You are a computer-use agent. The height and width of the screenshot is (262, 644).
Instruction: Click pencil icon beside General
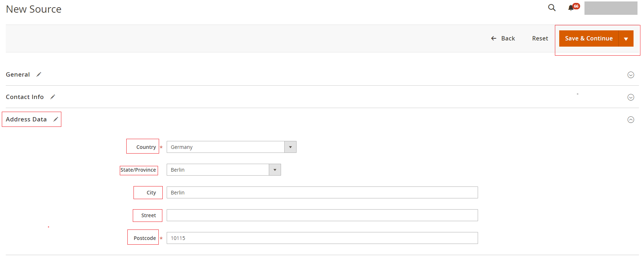(x=39, y=74)
